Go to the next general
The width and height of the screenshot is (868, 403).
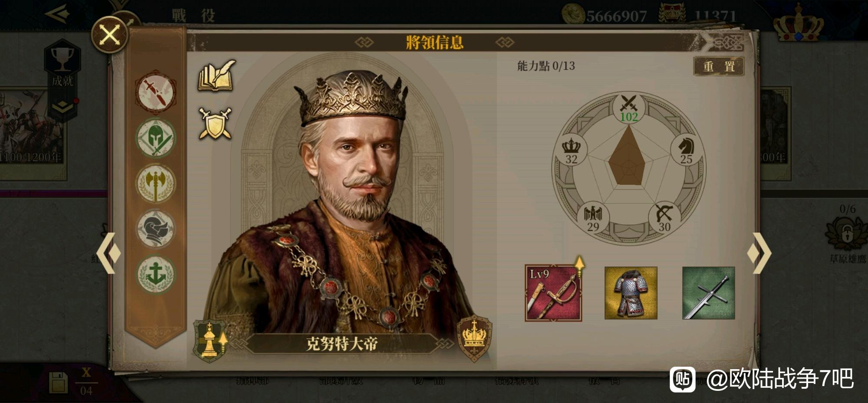tap(759, 253)
